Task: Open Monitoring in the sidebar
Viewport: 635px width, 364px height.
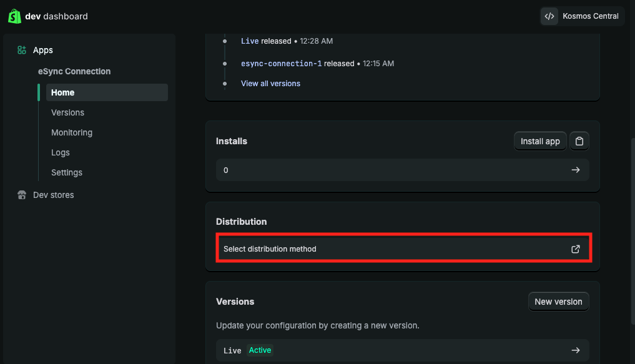Action: tap(71, 132)
